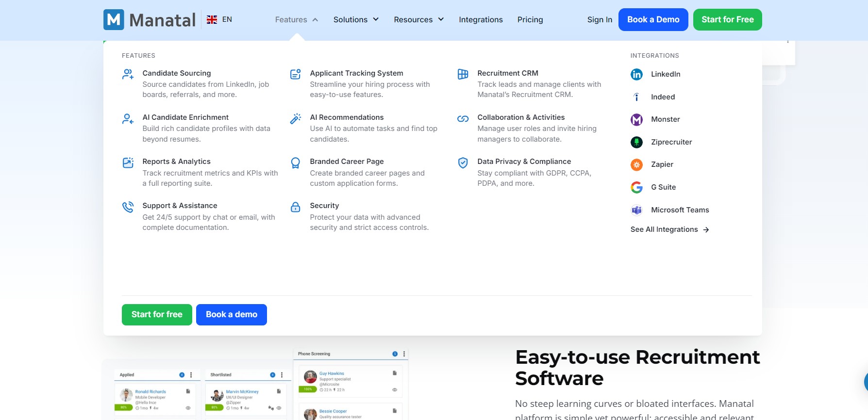Image resolution: width=868 pixels, height=420 pixels.
Task: Click the Security padlock icon
Action: point(295,207)
